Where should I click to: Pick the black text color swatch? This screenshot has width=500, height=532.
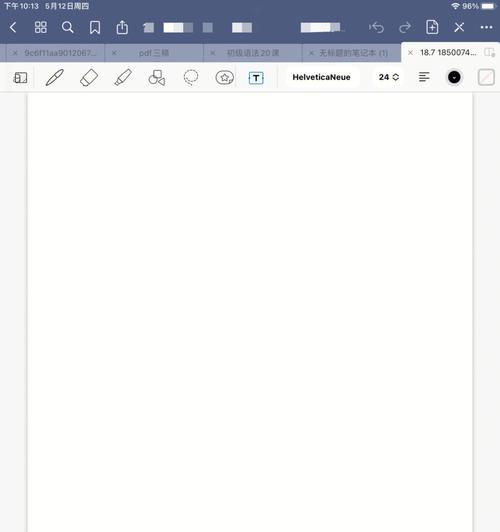click(x=454, y=77)
